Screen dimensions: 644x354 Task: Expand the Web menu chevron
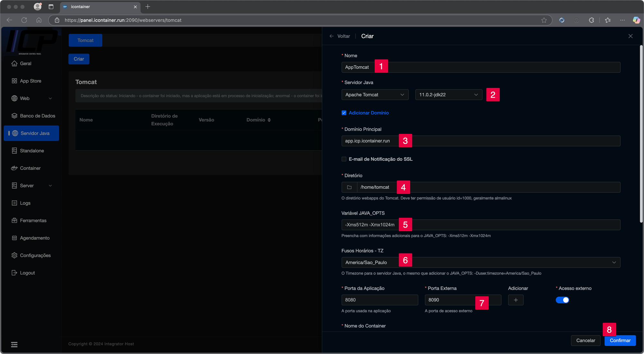(x=50, y=98)
